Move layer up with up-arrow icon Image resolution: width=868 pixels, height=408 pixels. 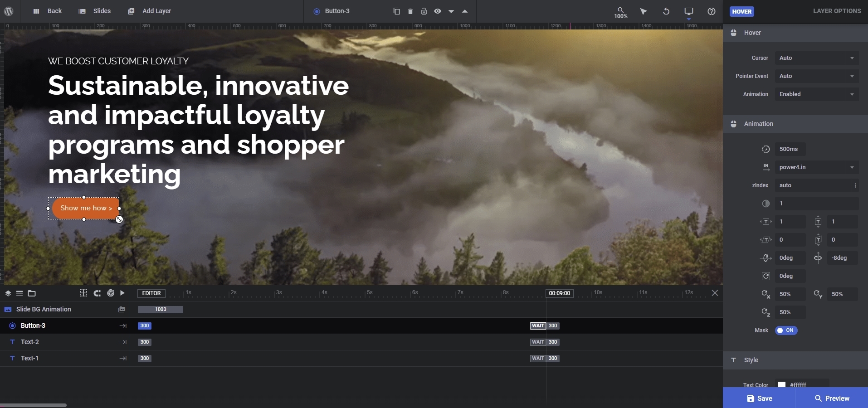coord(465,11)
